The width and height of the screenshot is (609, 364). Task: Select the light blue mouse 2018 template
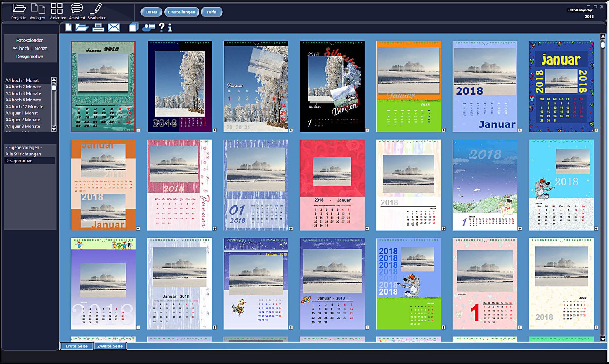[561, 185]
